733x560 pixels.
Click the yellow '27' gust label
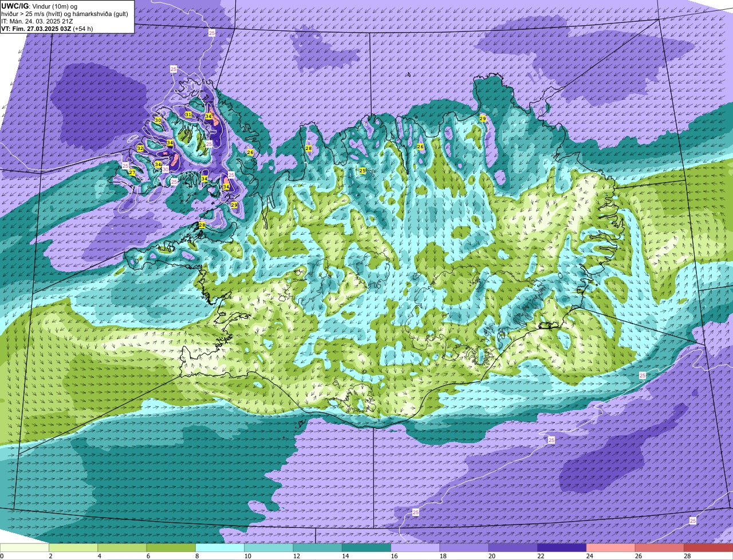tap(132, 172)
